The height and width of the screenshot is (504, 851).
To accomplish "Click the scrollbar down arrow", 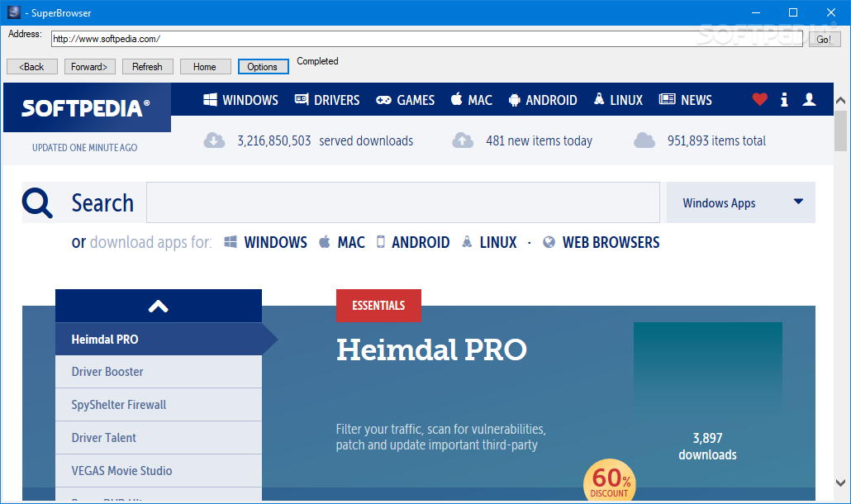I will click(841, 483).
